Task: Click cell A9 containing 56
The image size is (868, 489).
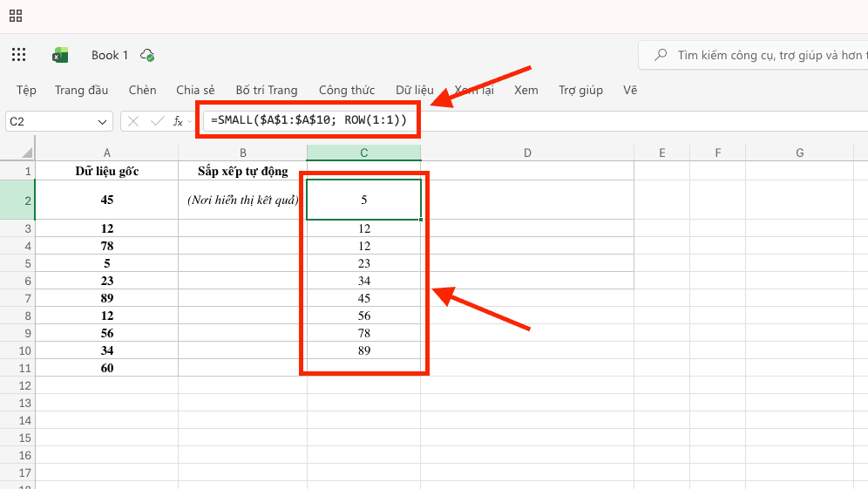Action: [x=107, y=333]
